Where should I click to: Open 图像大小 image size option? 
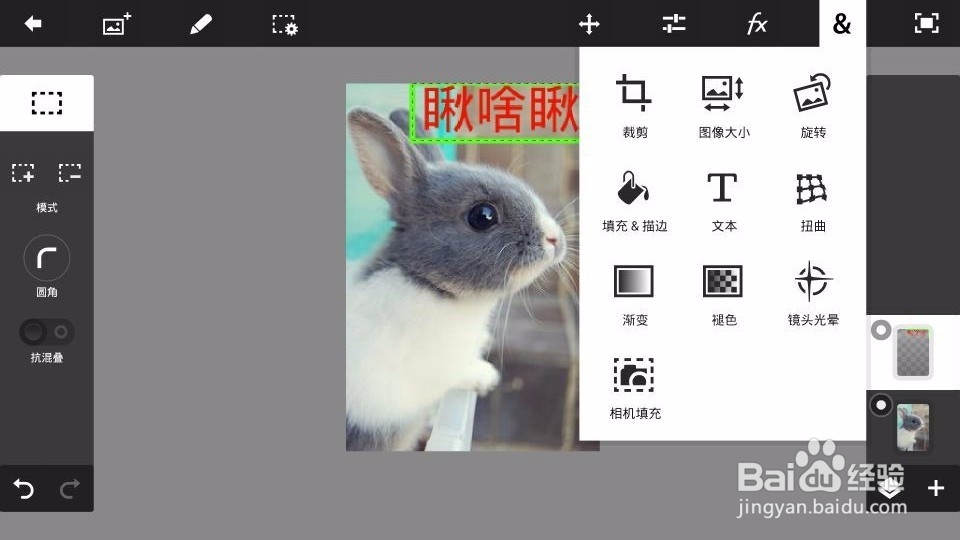coord(724,106)
